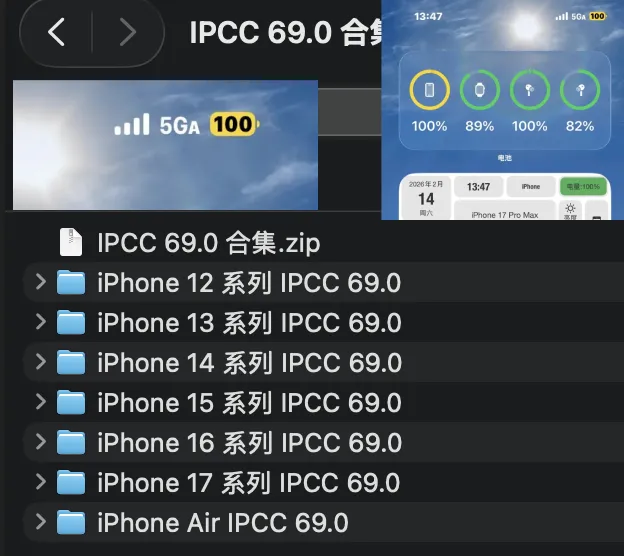Viewport: 624px width, 556px height.
Task: Tap the brightness sun icon in the widget
Action: click(x=570, y=208)
